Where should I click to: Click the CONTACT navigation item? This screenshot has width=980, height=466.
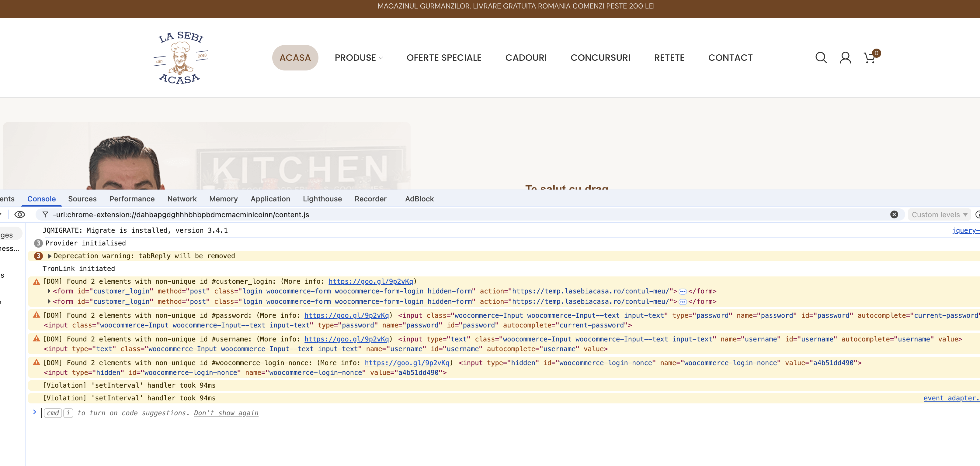point(730,57)
